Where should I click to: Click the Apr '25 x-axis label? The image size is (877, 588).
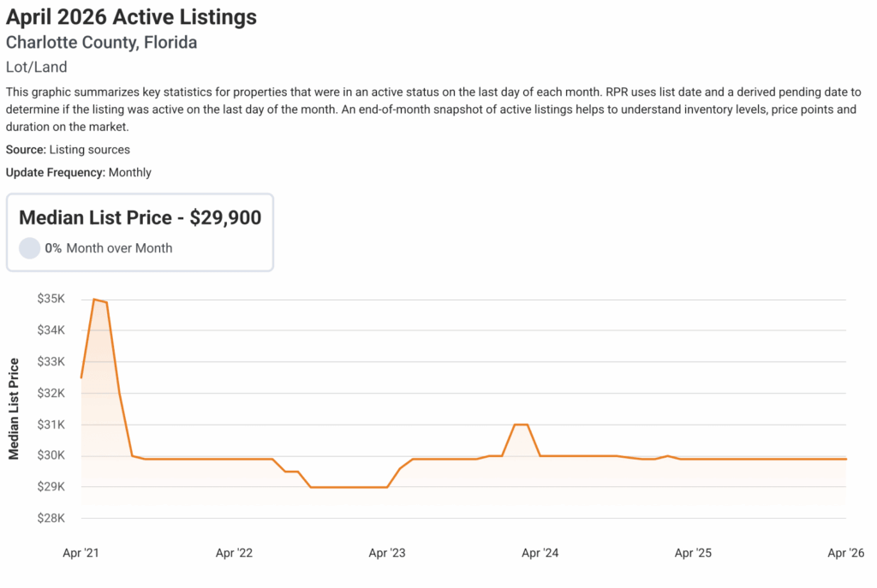694,553
